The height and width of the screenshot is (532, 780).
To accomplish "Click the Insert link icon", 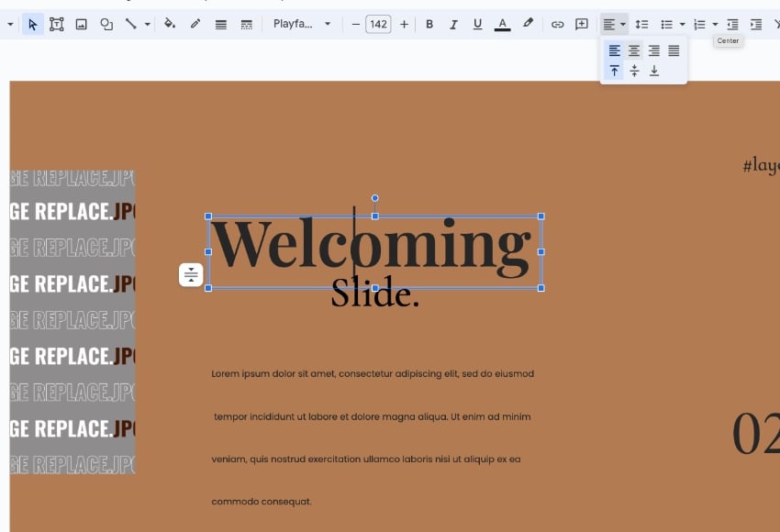I will coord(557,25).
